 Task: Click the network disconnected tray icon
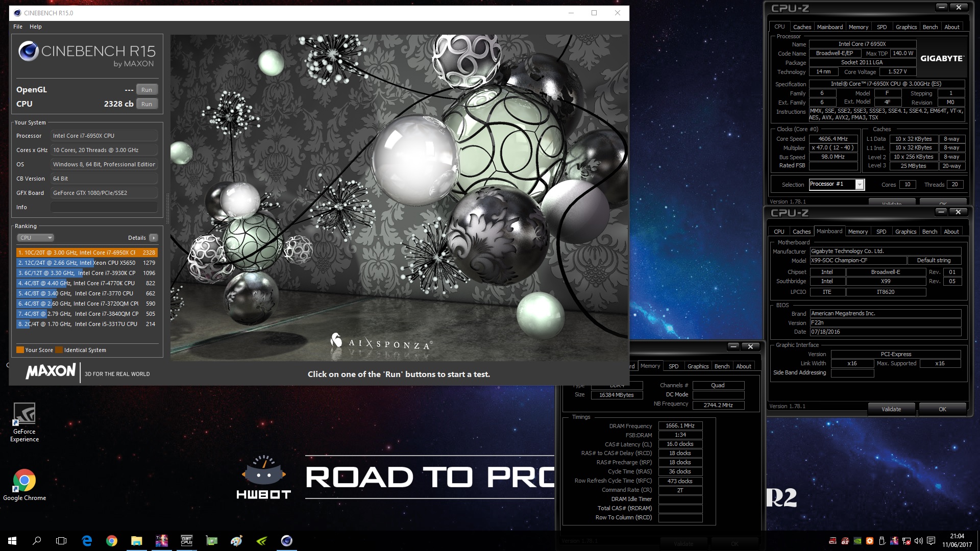click(x=906, y=541)
